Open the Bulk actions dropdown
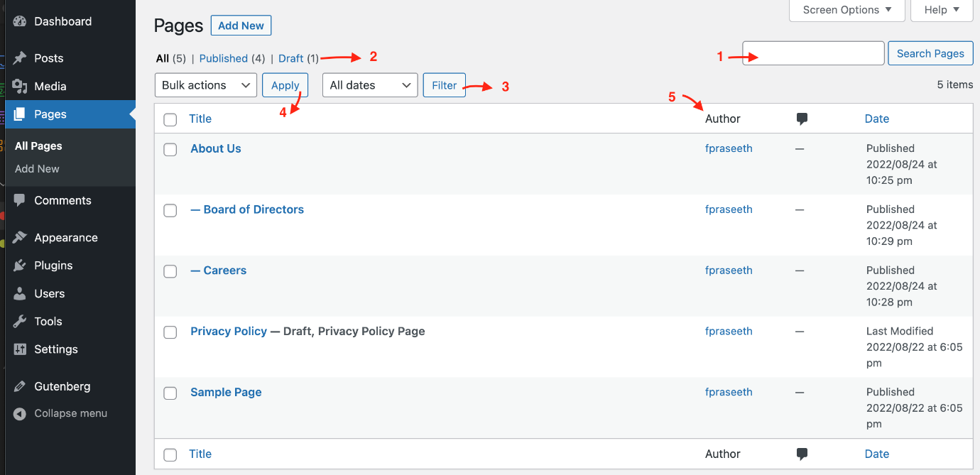980x475 pixels. coord(205,85)
